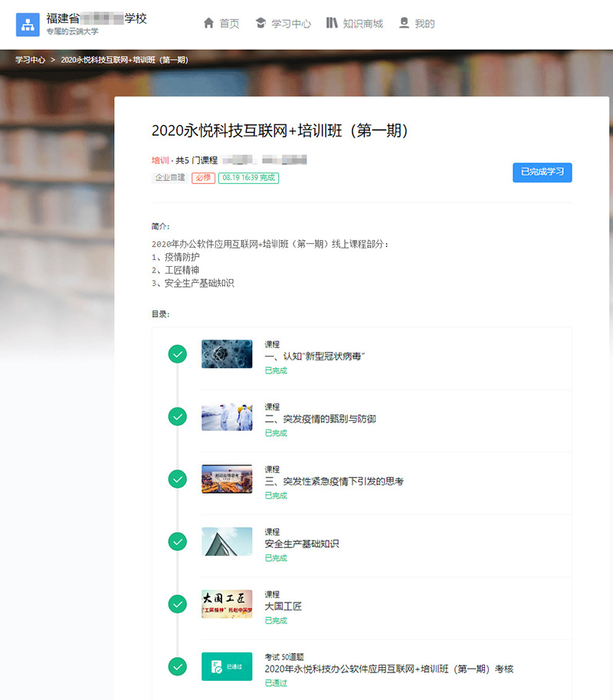Open the 突发性紧急疫情下引发的思考 thumbnail
Image resolution: width=613 pixels, height=700 pixels.
click(227, 478)
